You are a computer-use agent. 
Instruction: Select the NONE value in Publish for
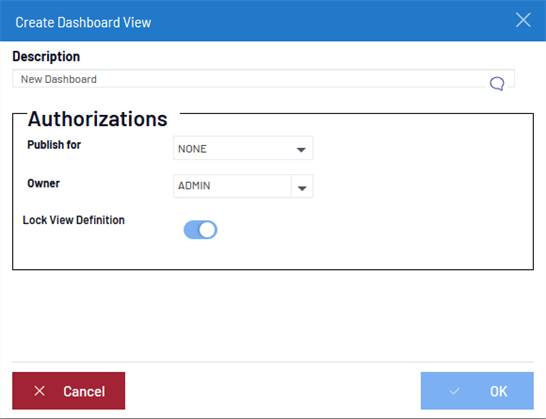point(192,149)
